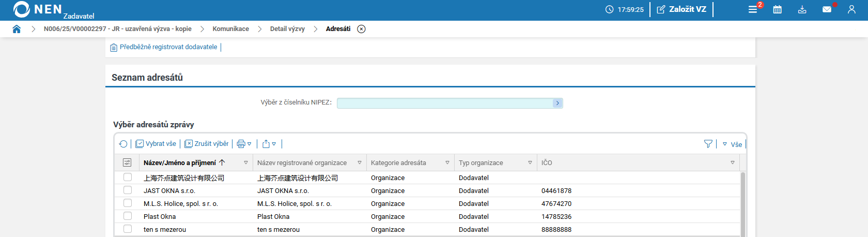Image resolution: width=868 pixels, height=237 pixels.
Task: Navigate to Detail výzvy breadcrumb
Action: click(x=287, y=29)
